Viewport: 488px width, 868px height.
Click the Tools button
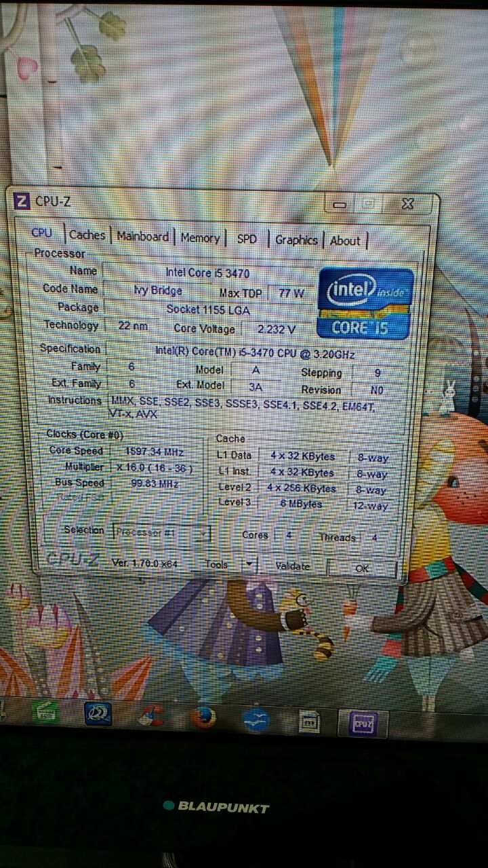pyautogui.click(x=216, y=564)
